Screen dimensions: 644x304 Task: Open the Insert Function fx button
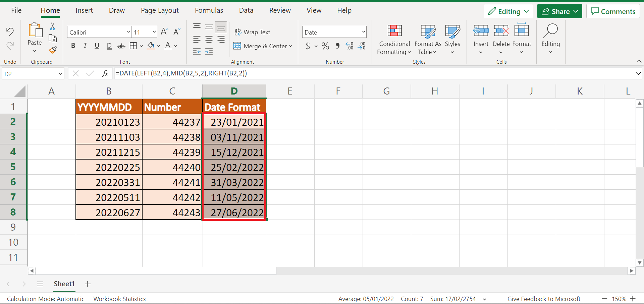click(105, 73)
